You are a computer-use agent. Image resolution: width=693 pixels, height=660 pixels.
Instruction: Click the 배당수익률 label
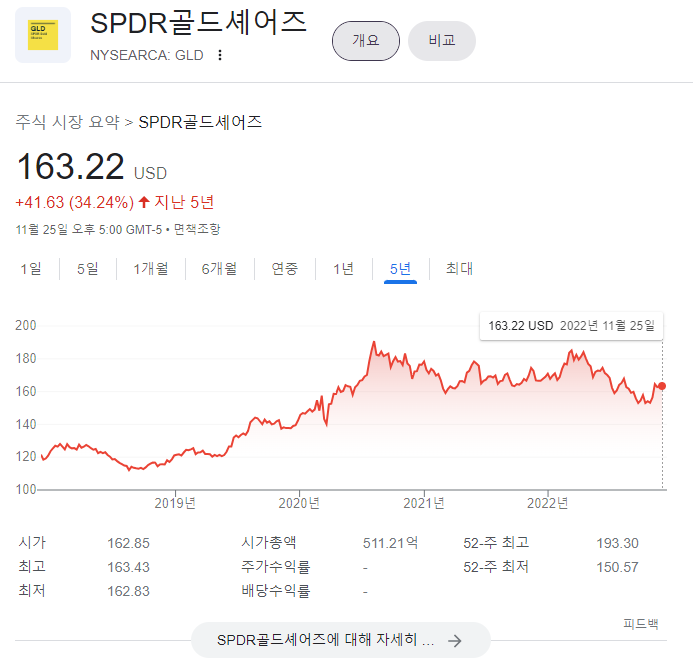(276, 591)
